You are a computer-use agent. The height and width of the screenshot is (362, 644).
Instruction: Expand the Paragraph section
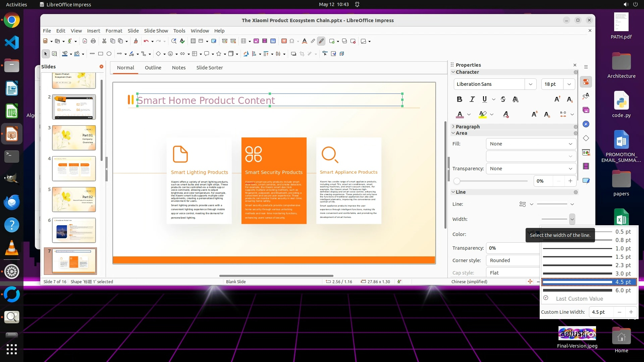click(468, 127)
